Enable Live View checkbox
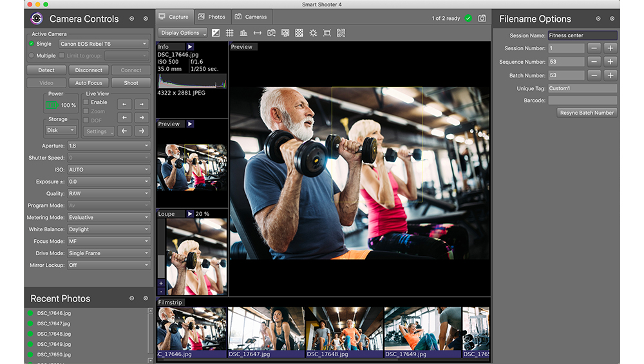Screen dimensions: 644x364 pyautogui.click(x=86, y=102)
